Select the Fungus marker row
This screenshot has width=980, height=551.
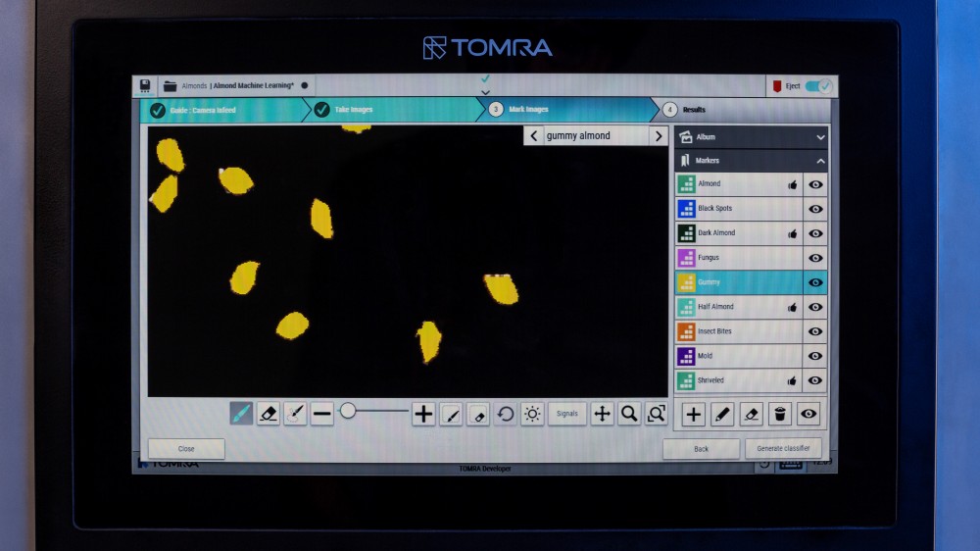pos(738,258)
